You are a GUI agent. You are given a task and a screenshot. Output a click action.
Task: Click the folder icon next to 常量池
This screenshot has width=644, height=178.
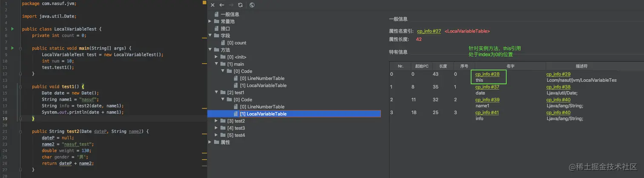click(x=216, y=21)
